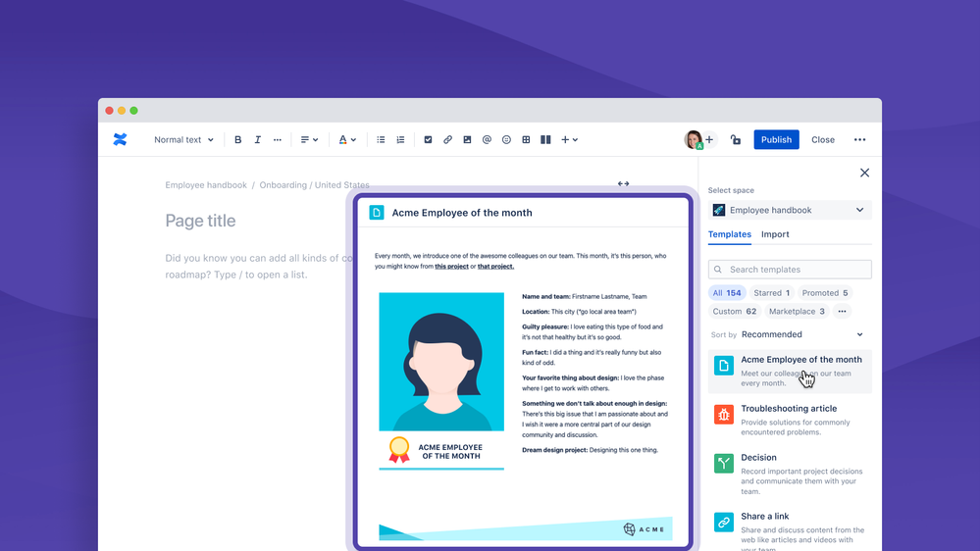Click the Share a link template icon
Viewport: 980px width, 551px height.
coord(724,523)
